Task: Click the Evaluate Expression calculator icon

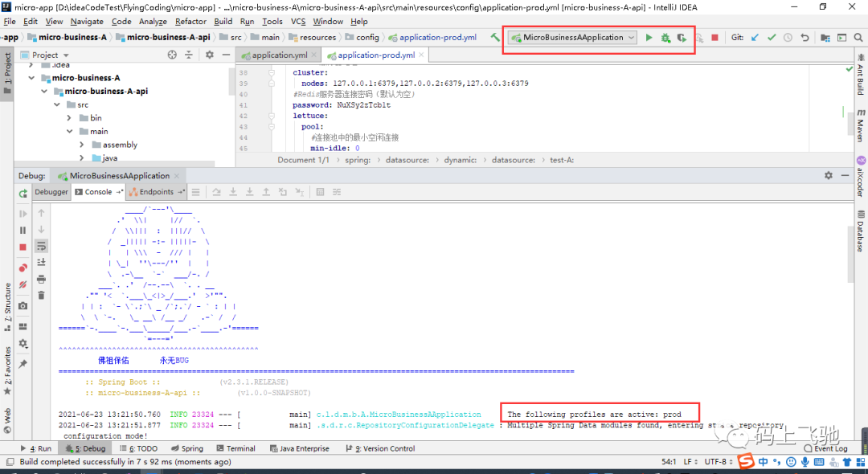Action: 320,192
